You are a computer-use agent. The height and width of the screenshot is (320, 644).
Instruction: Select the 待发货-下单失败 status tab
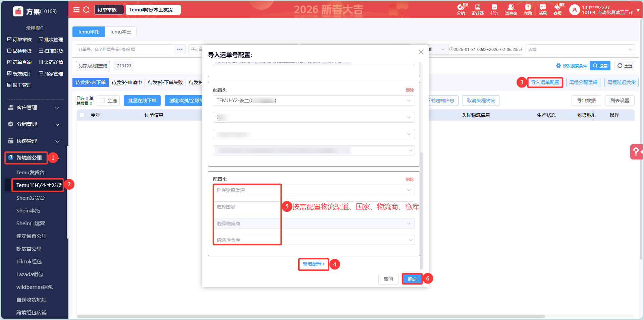pyautogui.click(x=165, y=82)
